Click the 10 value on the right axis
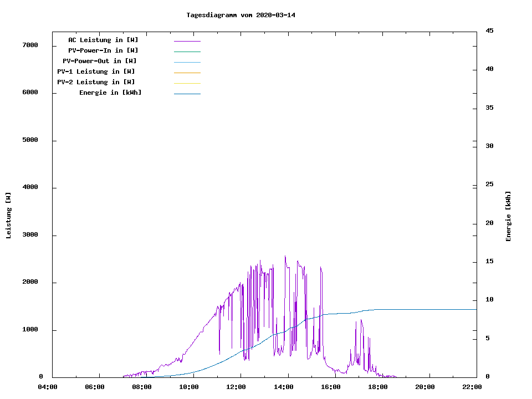This screenshot has width=532, height=399. coord(489,300)
